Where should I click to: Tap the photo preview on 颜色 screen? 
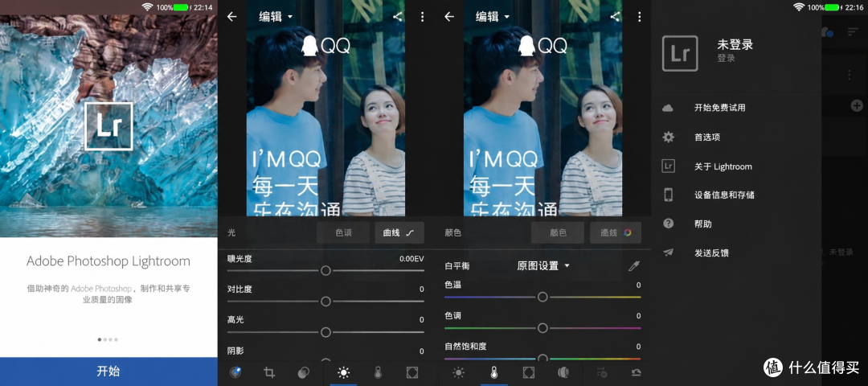pos(543,108)
